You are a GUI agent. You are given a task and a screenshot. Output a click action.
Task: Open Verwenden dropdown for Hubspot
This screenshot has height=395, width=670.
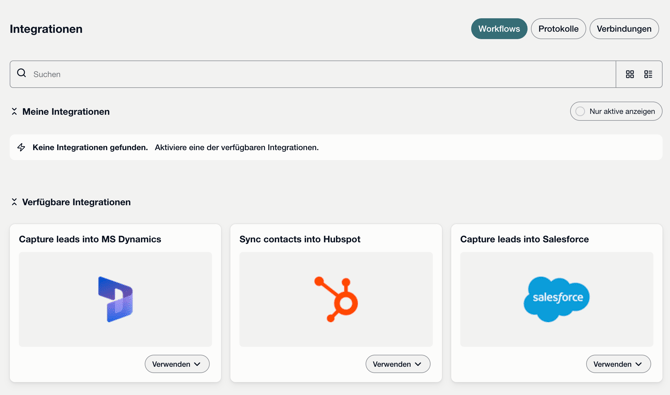[398, 364]
